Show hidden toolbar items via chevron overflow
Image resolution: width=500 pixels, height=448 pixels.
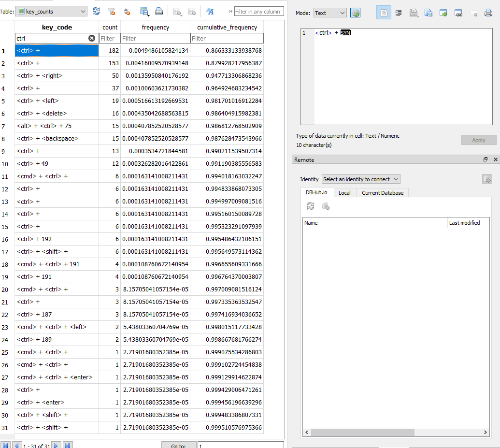click(x=230, y=12)
